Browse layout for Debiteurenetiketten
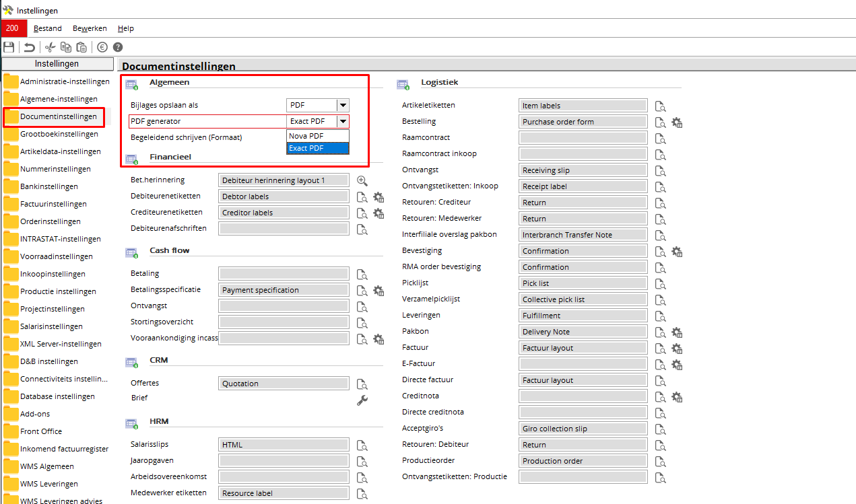The height and width of the screenshot is (504, 856). (x=362, y=196)
